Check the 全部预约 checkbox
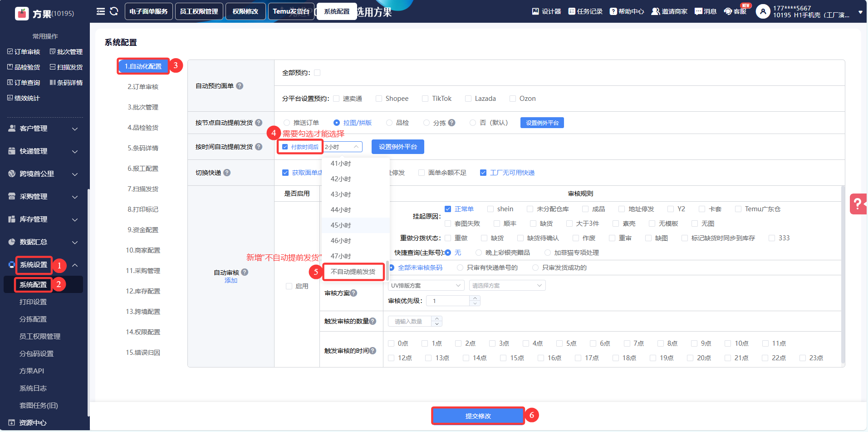Screen dimensions: 868x432 pos(317,73)
